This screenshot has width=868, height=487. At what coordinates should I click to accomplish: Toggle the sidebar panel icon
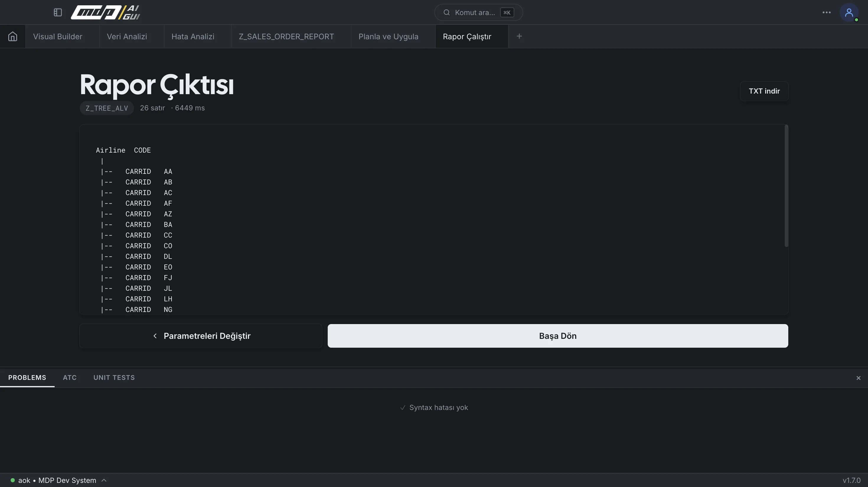coord(58,12)
